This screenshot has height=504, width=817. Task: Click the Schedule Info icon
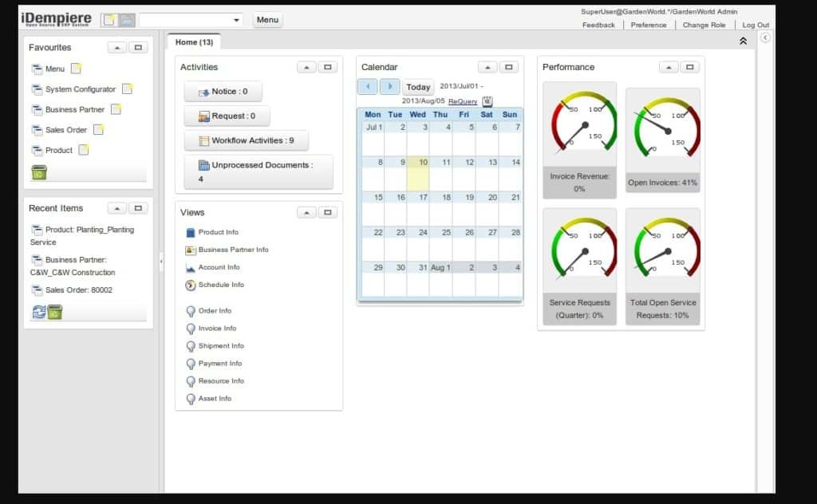191,285
